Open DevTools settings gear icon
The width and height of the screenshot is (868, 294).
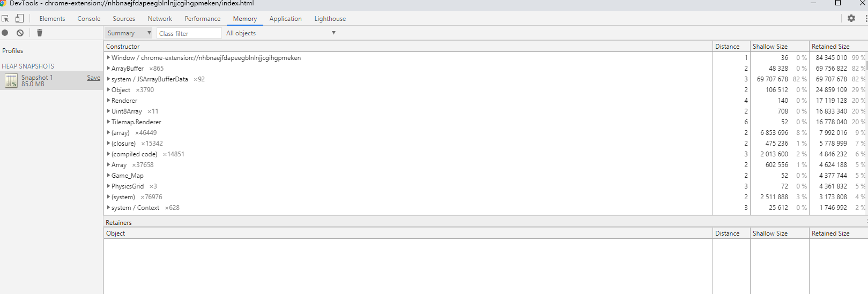(x=851, y=18)
